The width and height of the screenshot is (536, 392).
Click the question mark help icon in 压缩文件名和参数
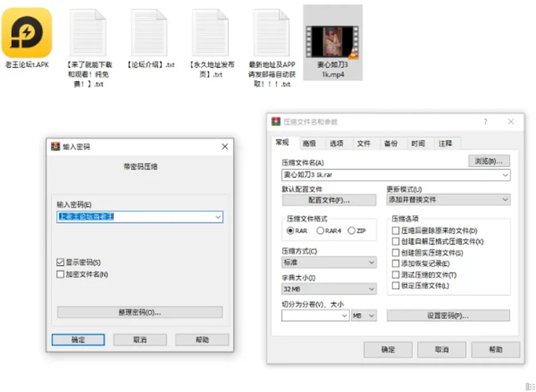pos(485,122)
